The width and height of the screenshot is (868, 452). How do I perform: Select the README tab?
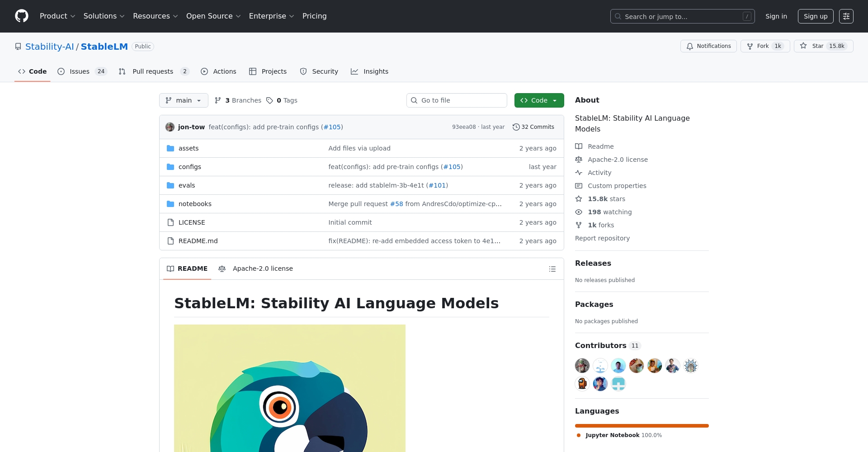tap(187, 268)
